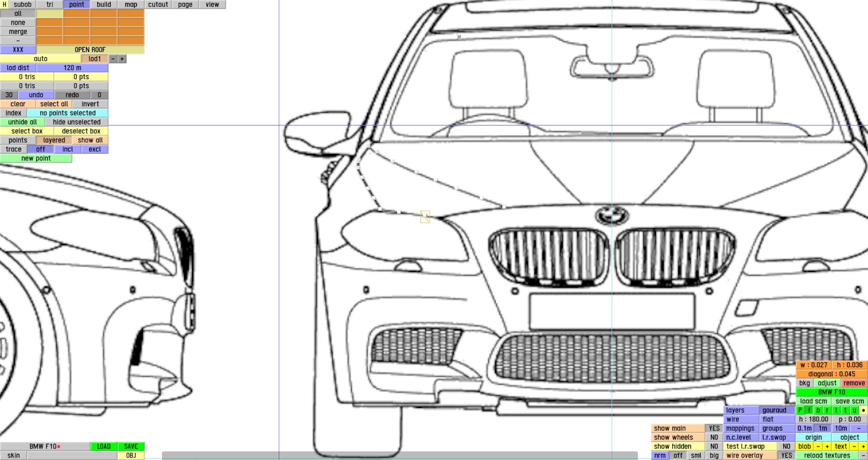Viewport: 868px width, 460px height.
Task: Open the map tab
Action: point(131,5)
